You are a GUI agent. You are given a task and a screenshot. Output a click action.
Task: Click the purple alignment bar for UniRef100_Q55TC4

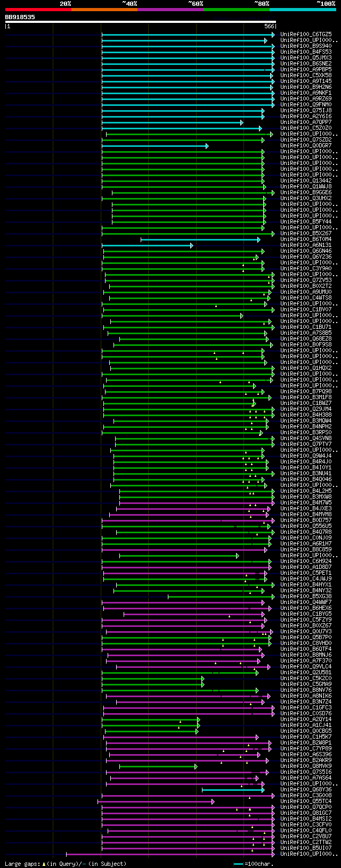tap(156, 801)
